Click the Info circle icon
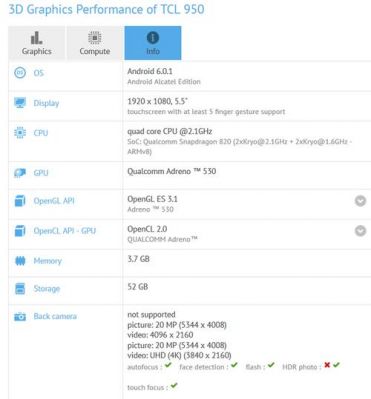Image resolution: width=371 pixels, height=399 pixels. coord(153,38)
